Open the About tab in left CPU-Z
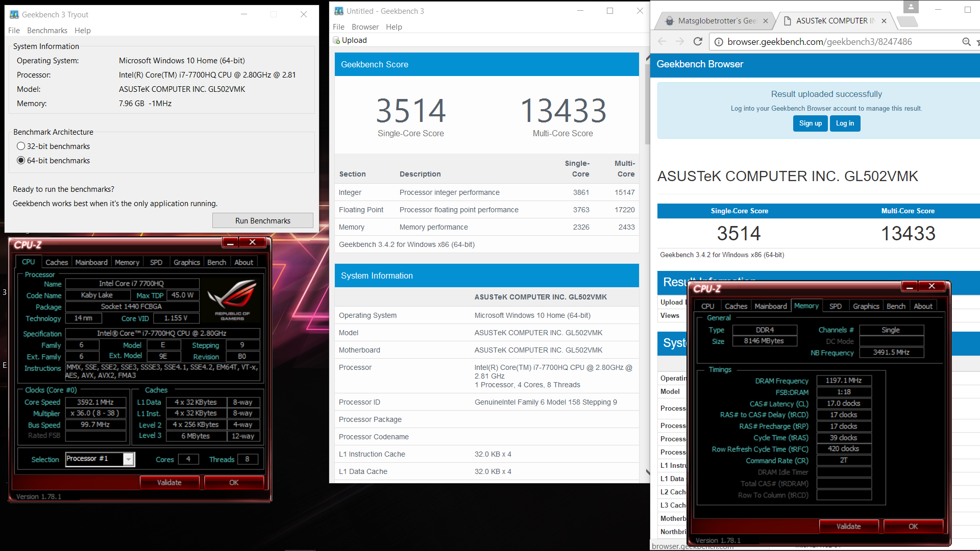The height and width of the screenshot is (551, 980). coord(243,262)
